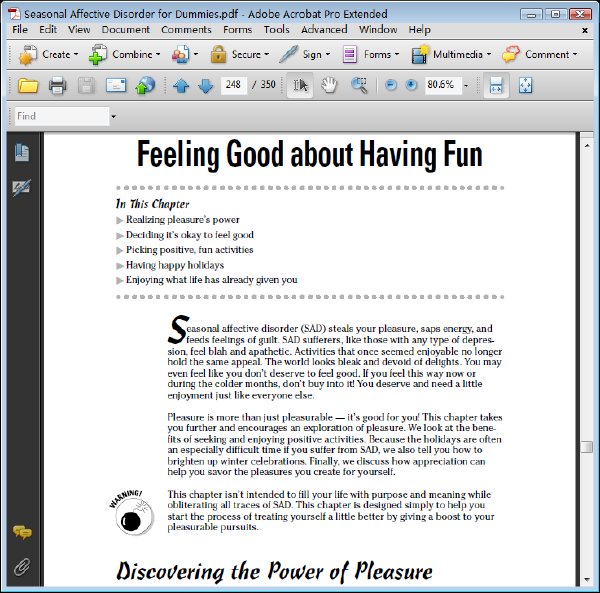Screen dimensions: 600x593
Task: Open the Combine dropdown arrow
Action: 158,54
